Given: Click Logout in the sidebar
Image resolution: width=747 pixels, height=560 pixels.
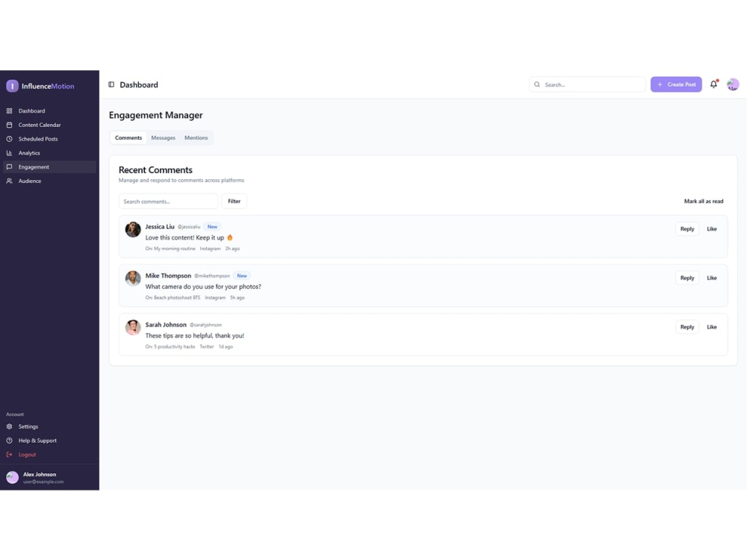Looking at the screenshot, I should pos(49,455).
